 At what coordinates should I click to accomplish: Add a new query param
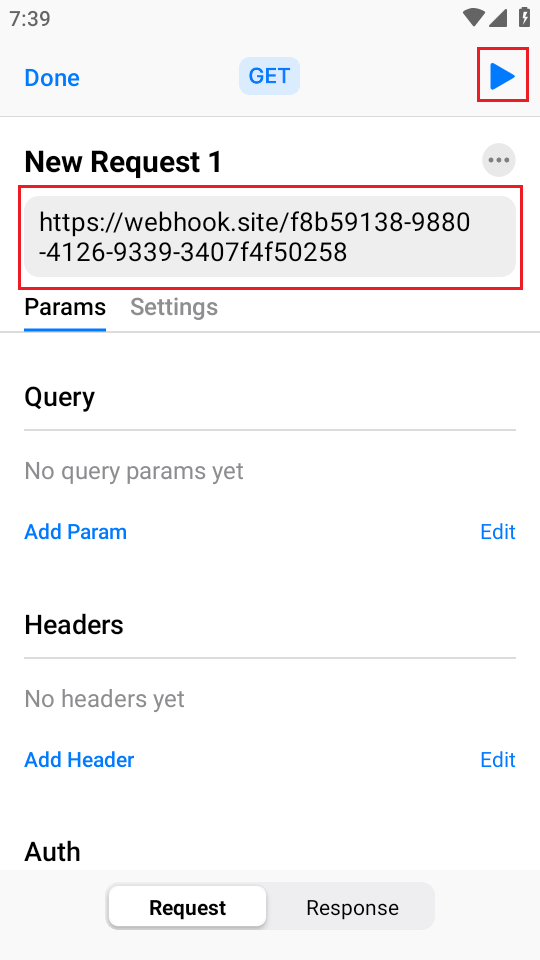click(75, 532)
